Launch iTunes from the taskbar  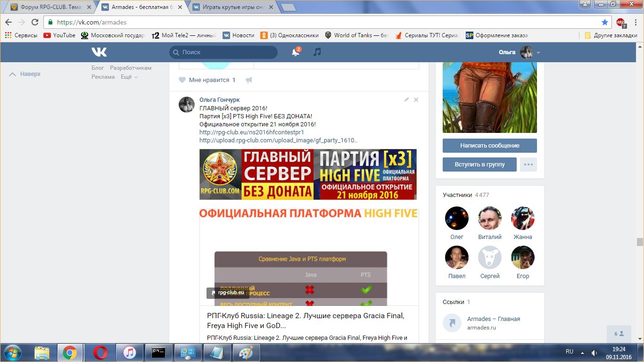(129, 353)
